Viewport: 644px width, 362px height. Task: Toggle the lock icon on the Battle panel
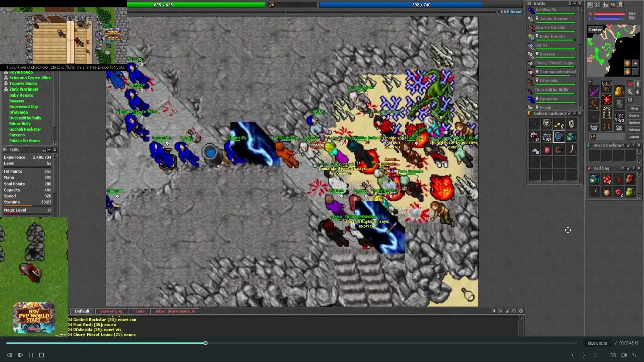click(x=570, y=3)
